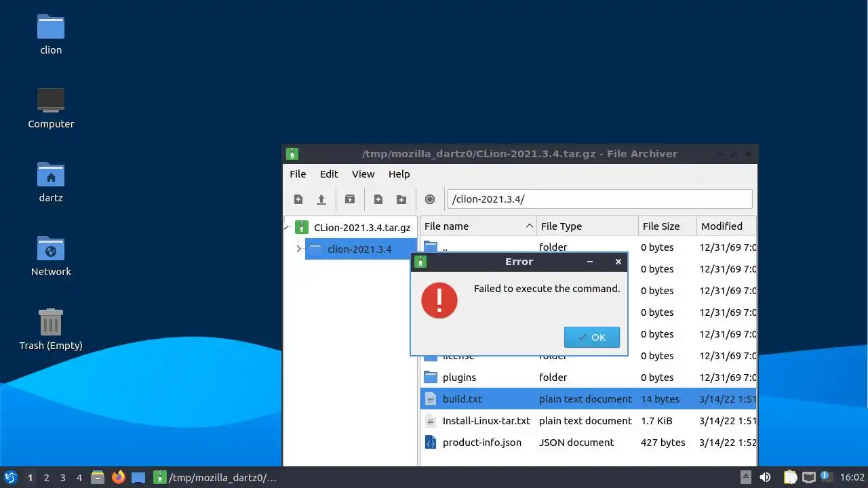Select the product-info.json file name

(x=482, y=442)
